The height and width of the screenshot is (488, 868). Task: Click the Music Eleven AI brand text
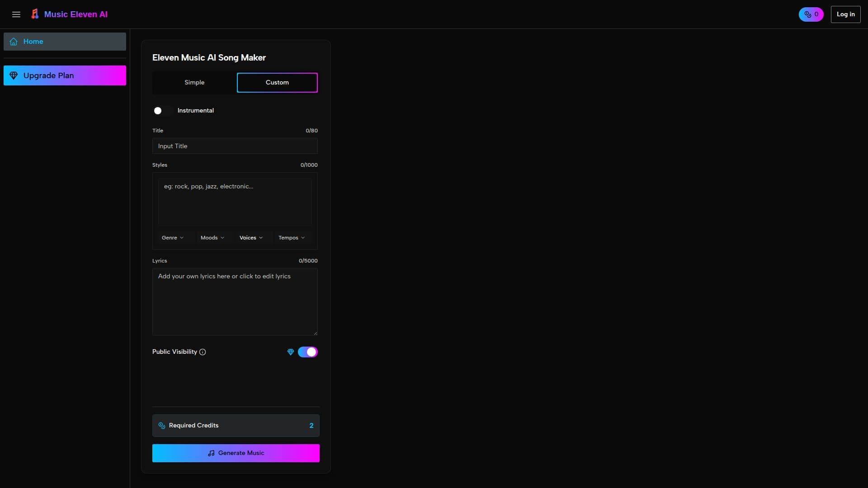tap(76, 14)
